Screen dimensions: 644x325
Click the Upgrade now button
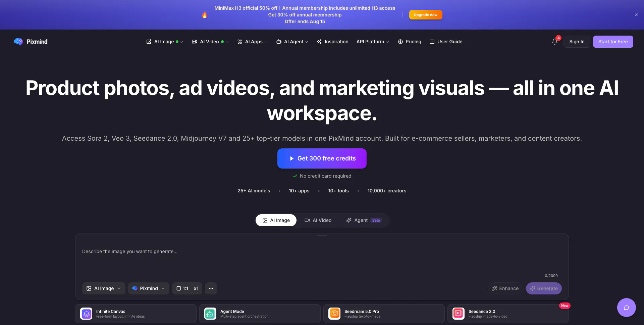(x=426, y=15)
